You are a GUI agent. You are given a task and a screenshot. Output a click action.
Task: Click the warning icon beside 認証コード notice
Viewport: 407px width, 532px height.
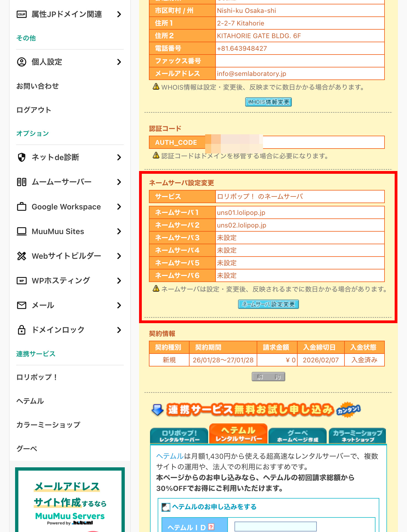coord(156,155)
